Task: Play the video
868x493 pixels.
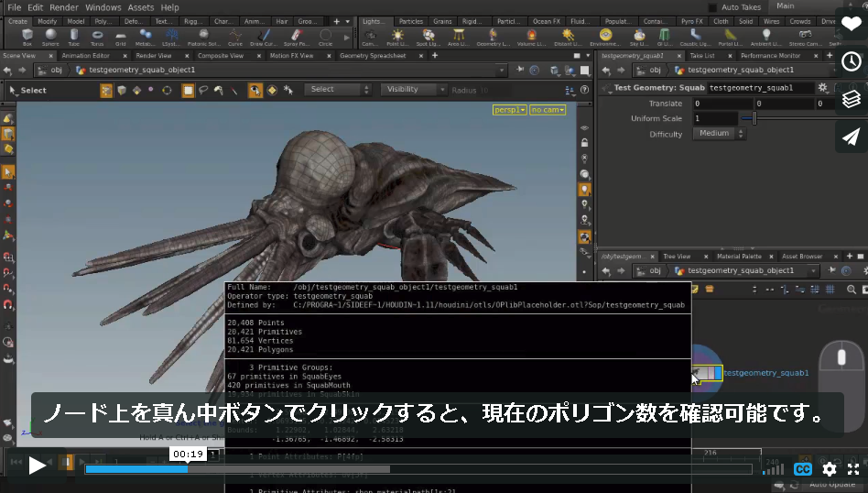Action: coord(38,466)
